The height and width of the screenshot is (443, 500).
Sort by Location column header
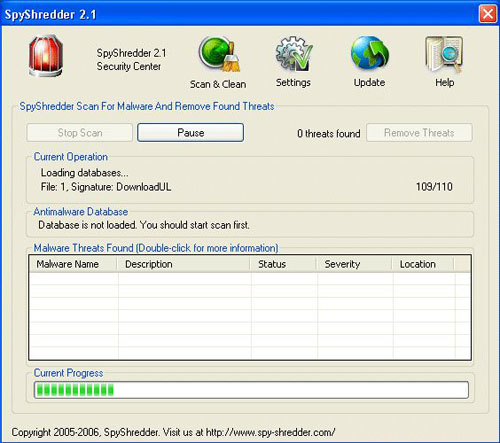point(423,264)
